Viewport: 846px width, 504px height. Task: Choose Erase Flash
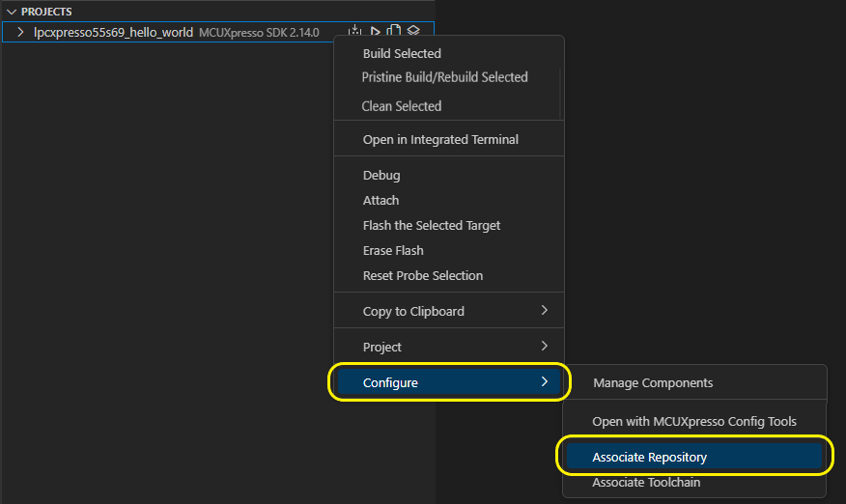coord(449,250)
